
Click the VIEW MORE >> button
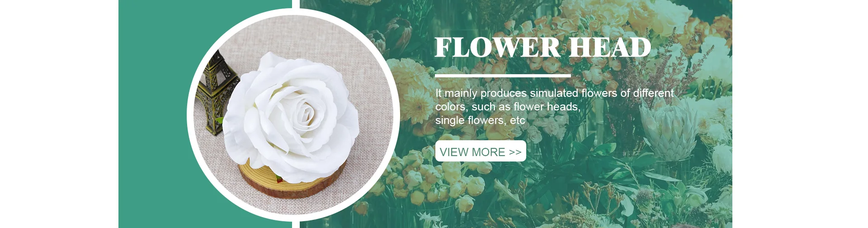481,151
